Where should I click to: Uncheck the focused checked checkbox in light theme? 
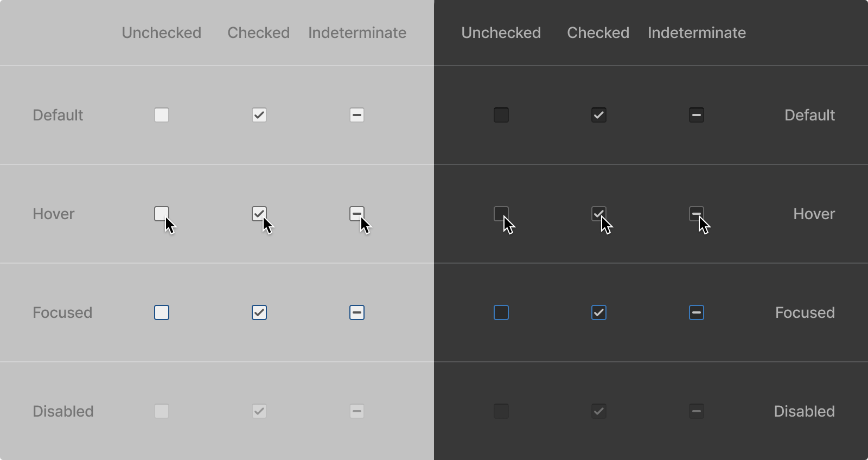pyautogui.click(x=259, y=312)
